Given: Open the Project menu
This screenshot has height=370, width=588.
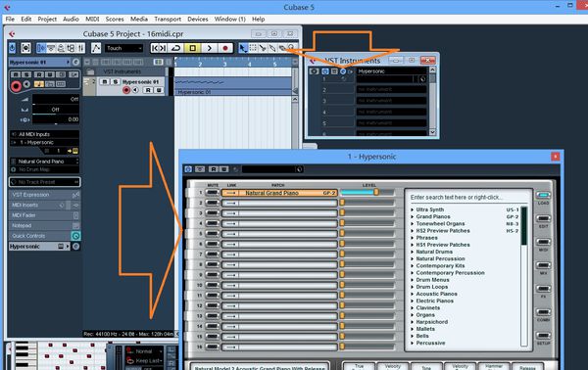Looking at the screenshot, I should click(x=47, y=20).
